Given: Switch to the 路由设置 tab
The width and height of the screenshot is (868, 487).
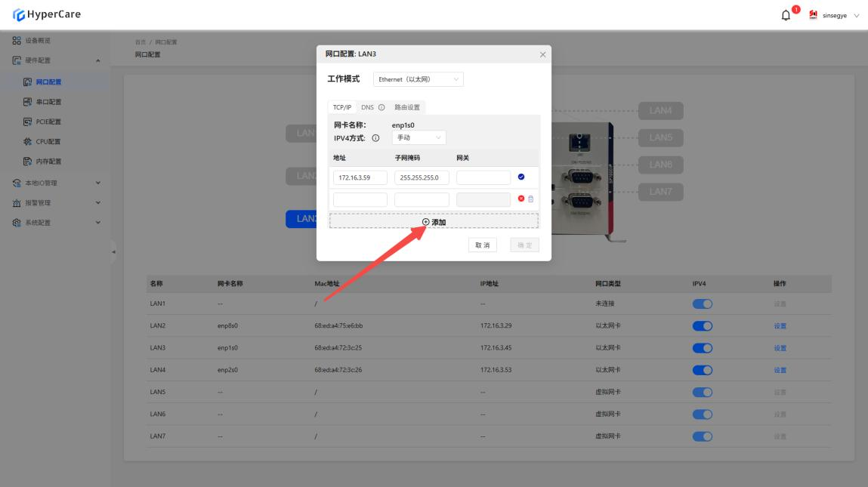Looking at the screenshot, I should point(407,107).
